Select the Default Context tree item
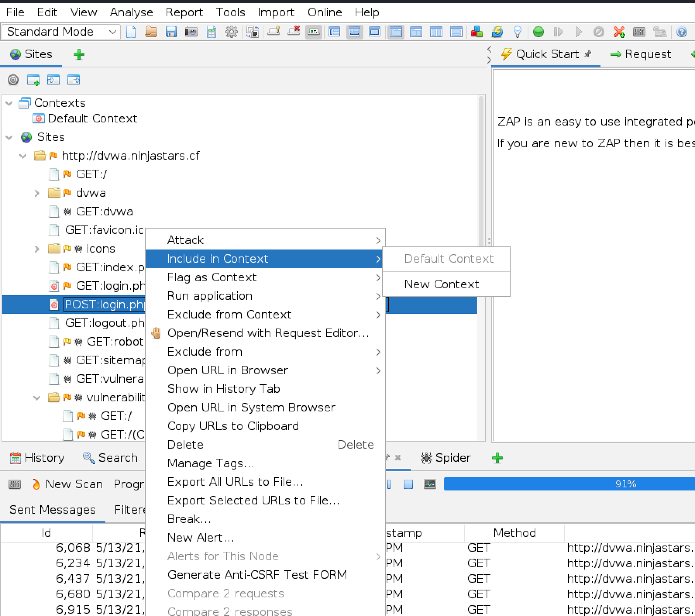The image size is (695, 616). coord(92,119)
